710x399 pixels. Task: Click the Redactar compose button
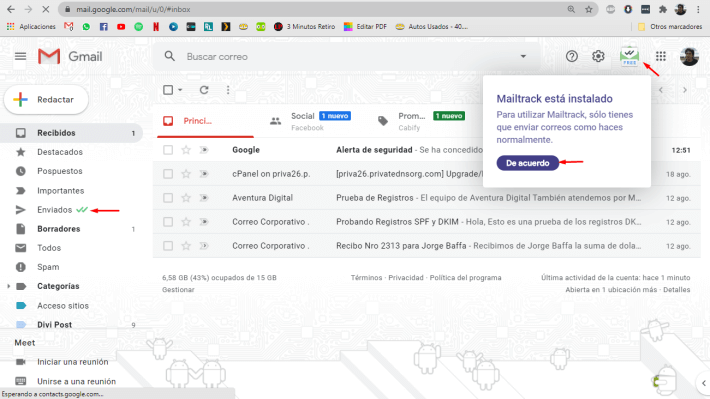click(46, 99)
